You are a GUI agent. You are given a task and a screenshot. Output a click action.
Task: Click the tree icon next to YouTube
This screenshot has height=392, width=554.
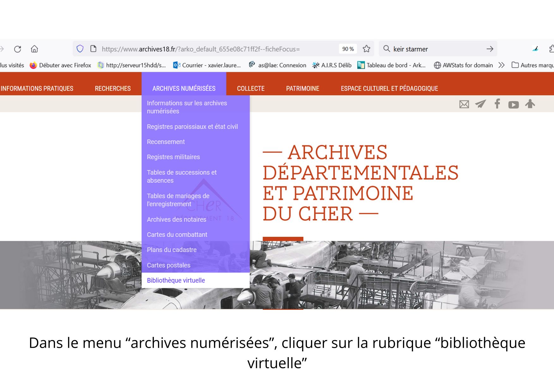click(530, 104)
